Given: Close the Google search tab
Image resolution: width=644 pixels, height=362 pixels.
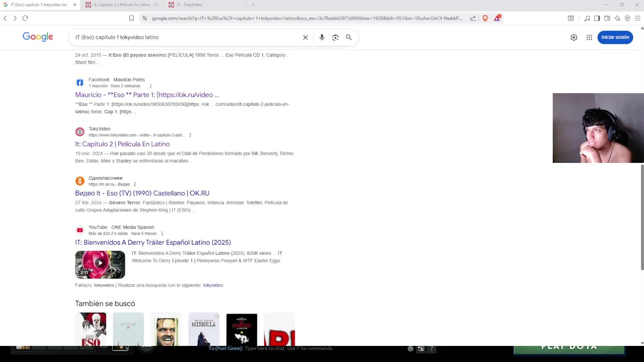Looking at the screenshot, I should 74,5.
